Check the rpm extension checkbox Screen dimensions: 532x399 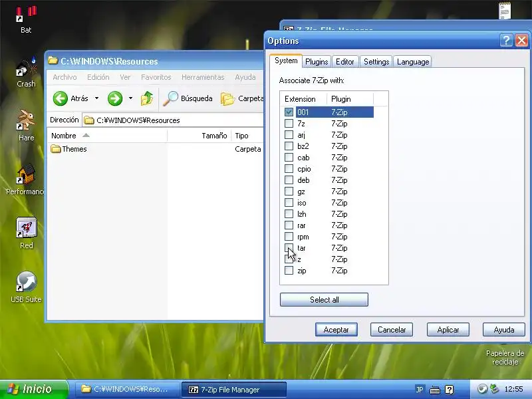[x=289, y=237]
